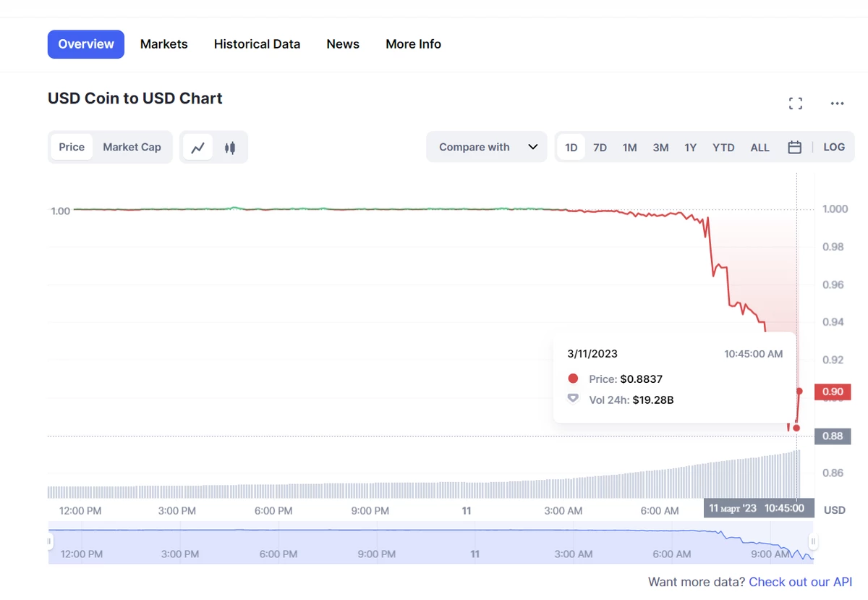
Task: Follow the Check out our API link
Action: click(801, 582)
